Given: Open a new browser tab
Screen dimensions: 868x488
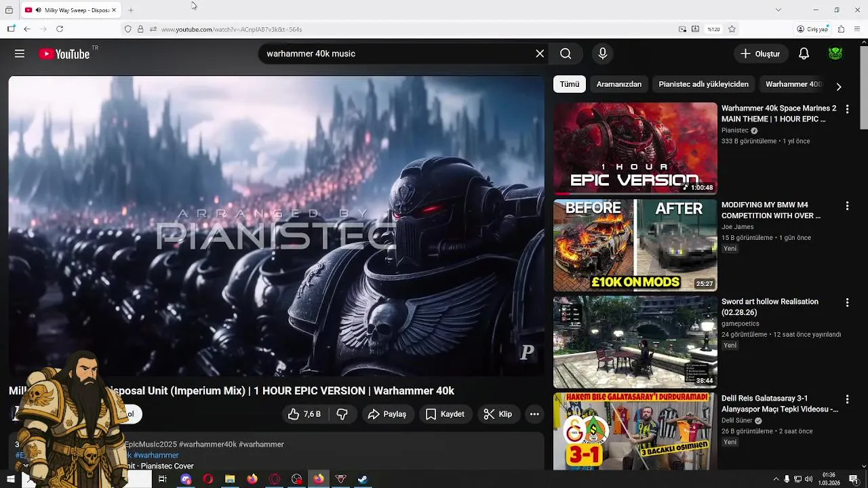Looking at the screenshot, I should (x=131, y=10).
